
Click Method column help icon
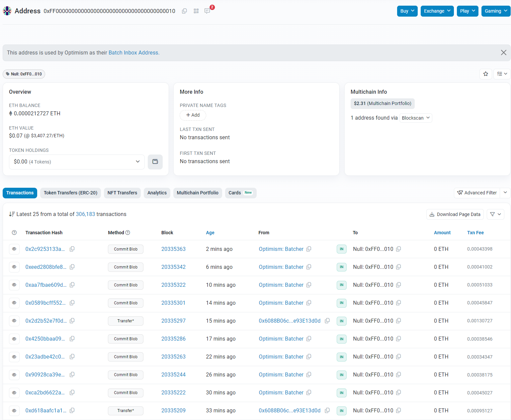[128, 233]
